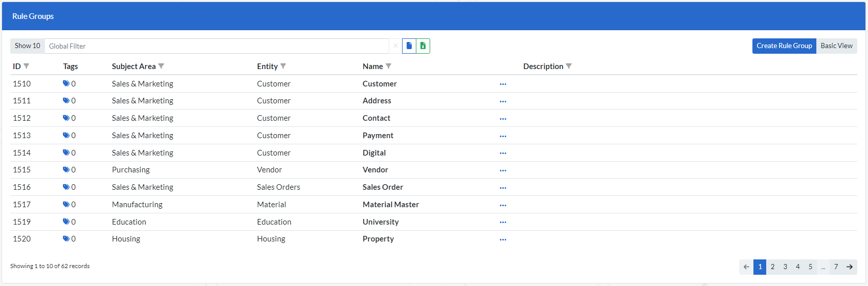This screenshot has height=286, width=868.
Task: Open the Description column filter
Action: (569, 66)
